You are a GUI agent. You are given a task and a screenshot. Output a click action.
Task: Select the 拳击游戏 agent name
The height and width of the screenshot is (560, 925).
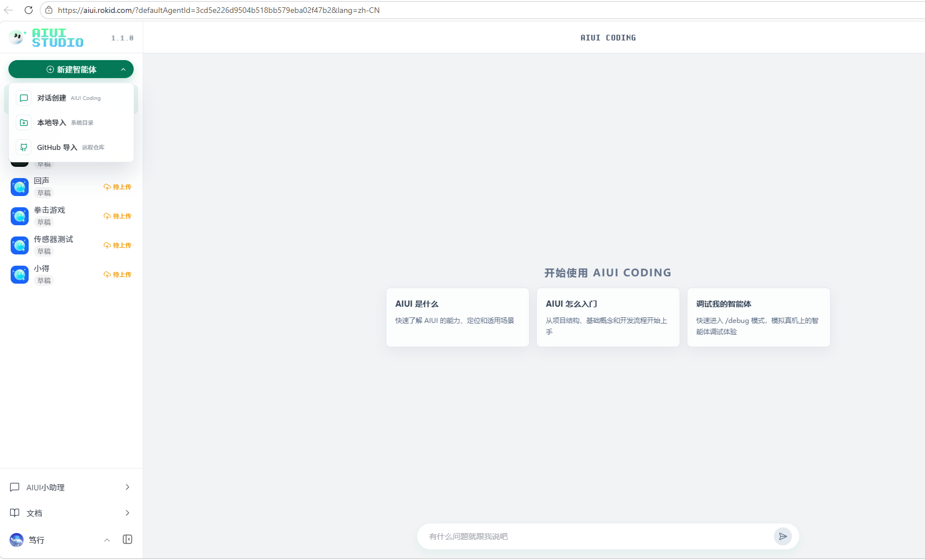(49, 210)
